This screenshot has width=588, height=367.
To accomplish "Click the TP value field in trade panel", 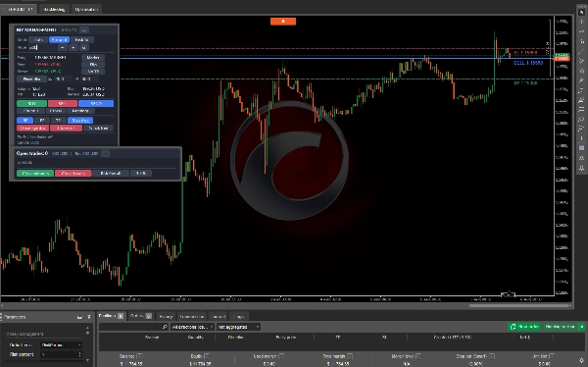I will pos(90,79).
